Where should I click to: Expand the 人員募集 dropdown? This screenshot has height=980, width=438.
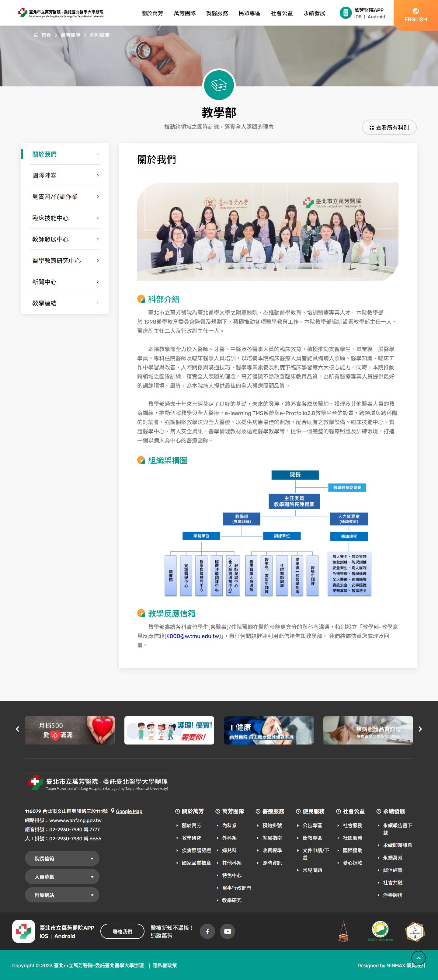pos(62,877)
